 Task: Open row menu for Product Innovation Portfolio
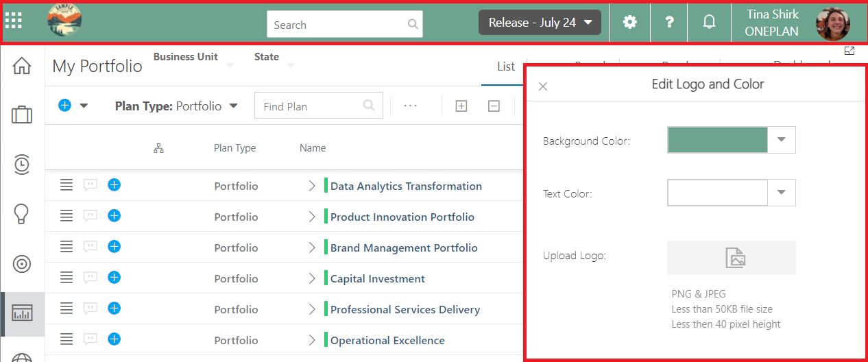pos(67,216)
